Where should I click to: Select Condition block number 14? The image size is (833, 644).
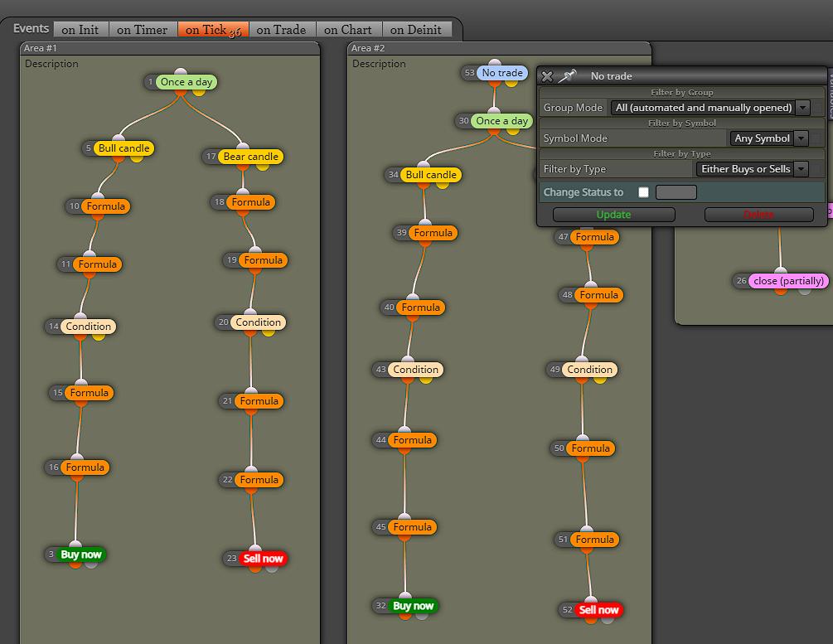pyautogui.click(x=88, y=327)
